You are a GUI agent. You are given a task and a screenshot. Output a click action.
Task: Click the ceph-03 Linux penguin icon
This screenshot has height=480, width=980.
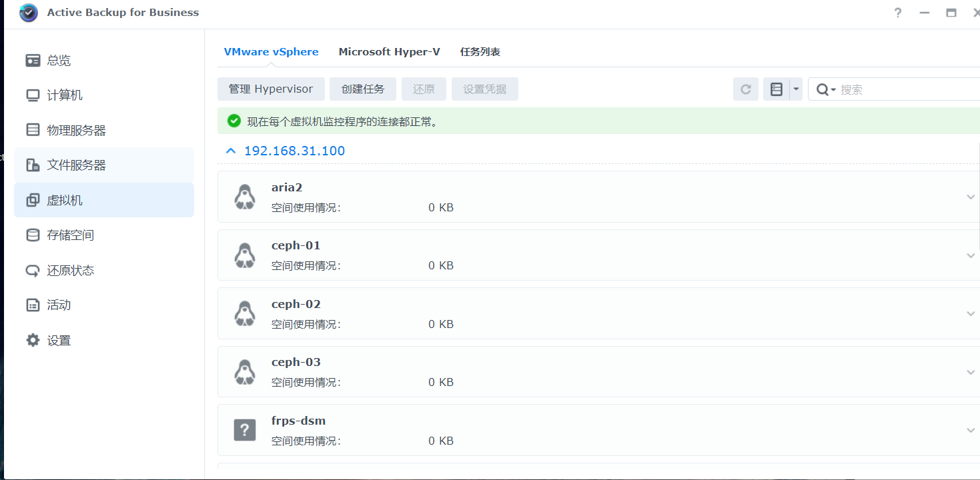(x=245, y=372)
